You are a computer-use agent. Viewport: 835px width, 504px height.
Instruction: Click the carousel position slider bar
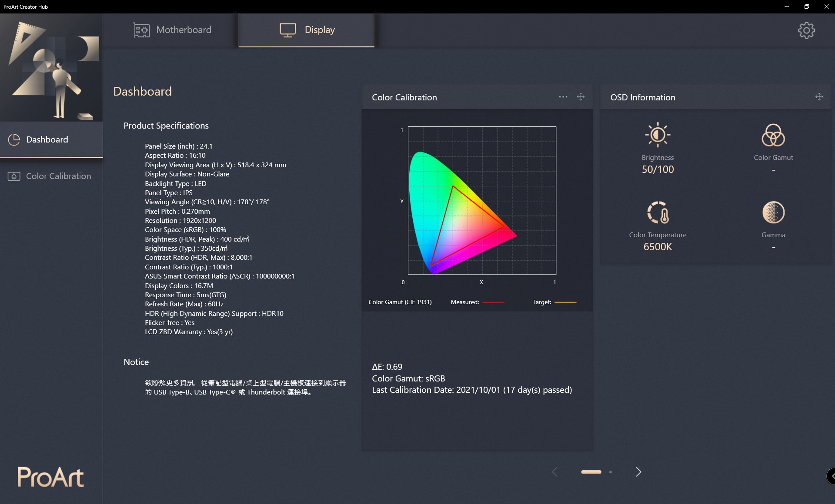pos(591,472)
